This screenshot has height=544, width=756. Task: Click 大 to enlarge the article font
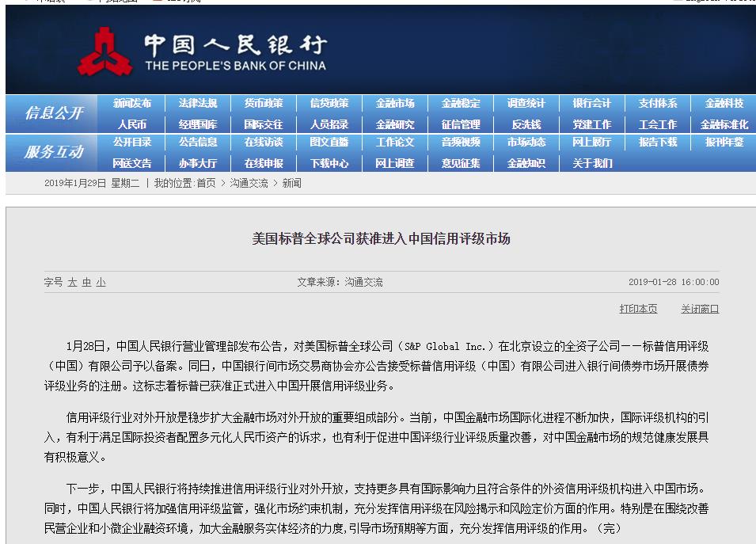(70, 282)
